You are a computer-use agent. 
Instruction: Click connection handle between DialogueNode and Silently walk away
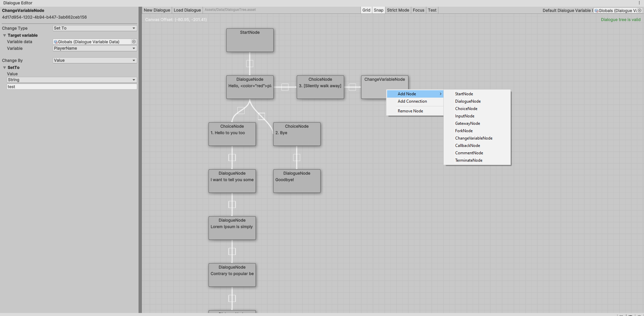pos(285,87)
